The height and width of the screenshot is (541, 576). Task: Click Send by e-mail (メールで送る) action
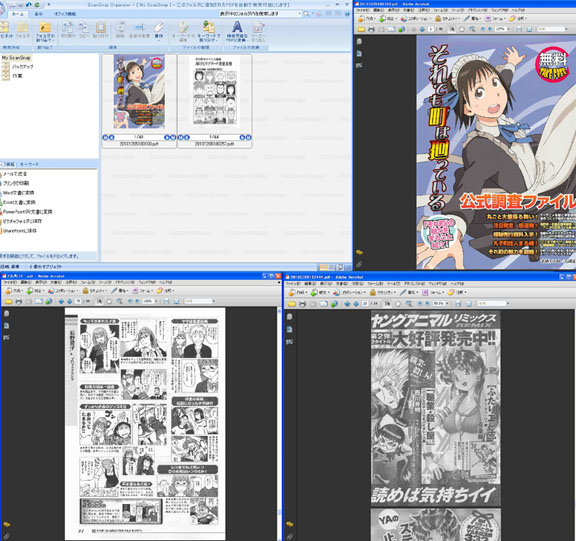[x=15, y=174]
